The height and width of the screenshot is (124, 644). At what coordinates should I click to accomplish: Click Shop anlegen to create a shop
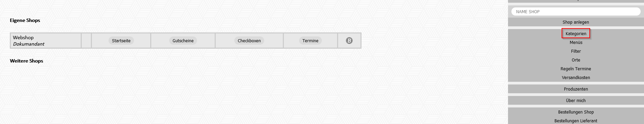tap(576, 22)
